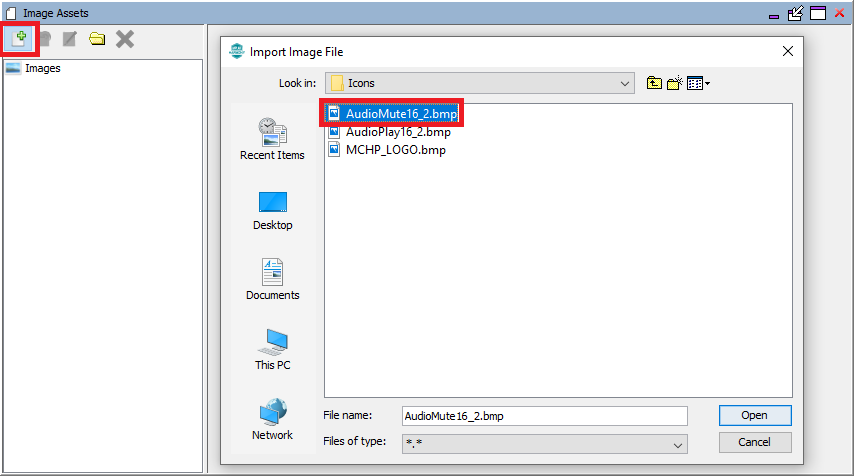This screenshot has height=476, width=854.
Task: Click the Open button
Action: [755, 416]
